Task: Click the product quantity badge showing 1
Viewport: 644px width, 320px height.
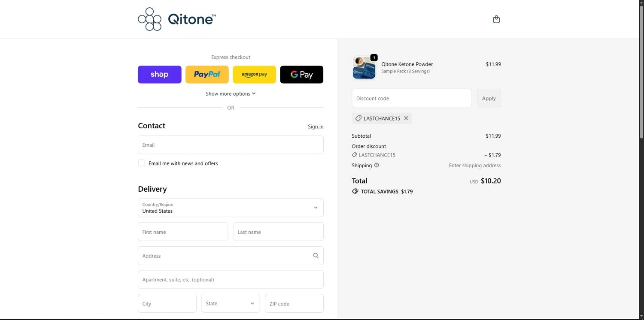Action: pyautogui.click(x=374, y=57)
